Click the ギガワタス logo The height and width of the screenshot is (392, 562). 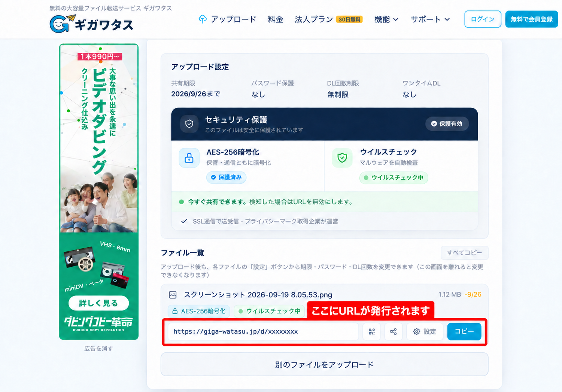tap(91, 24)
